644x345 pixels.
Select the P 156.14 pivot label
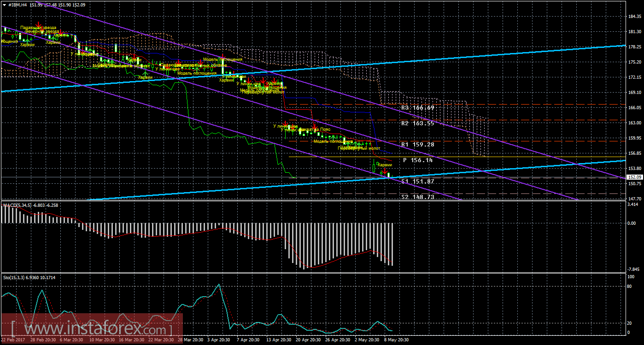(x=418, y=160)
